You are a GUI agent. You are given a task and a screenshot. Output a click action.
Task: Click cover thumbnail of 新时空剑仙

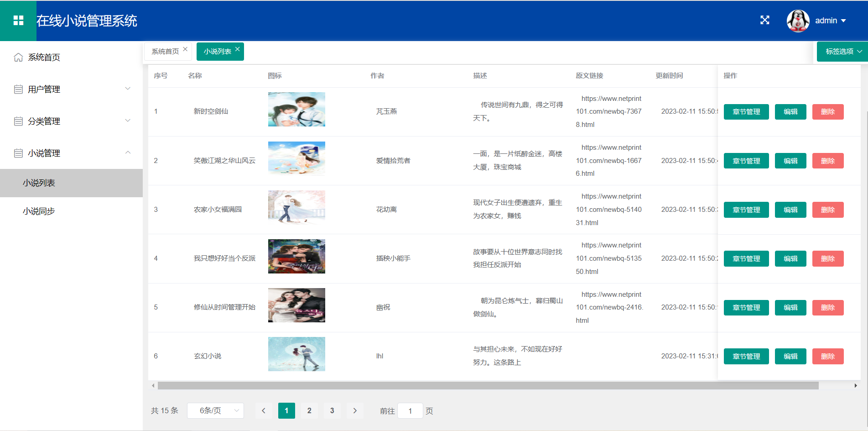(x=296, y=110)
